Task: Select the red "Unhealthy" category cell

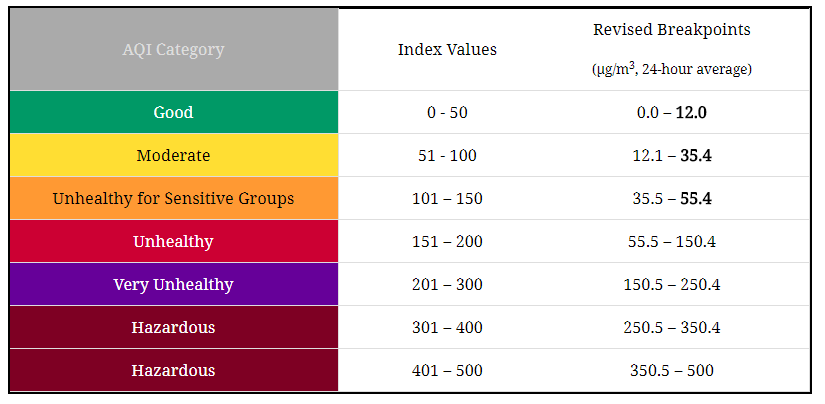Action: tap(173, 242)
